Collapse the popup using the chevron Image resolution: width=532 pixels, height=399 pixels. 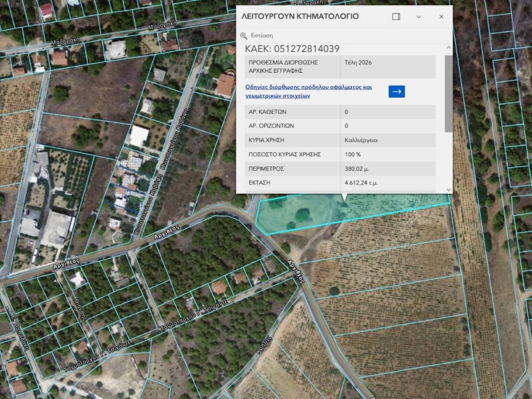419,17
